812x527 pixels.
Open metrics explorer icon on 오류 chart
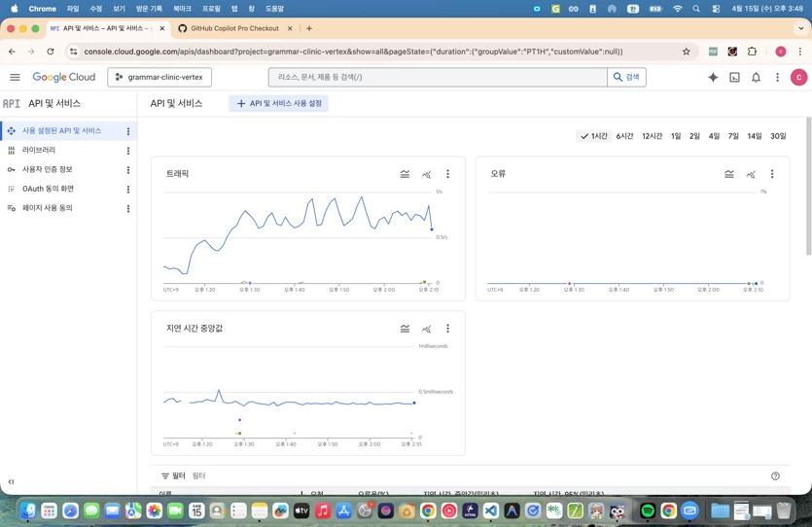tap(751, 174)
